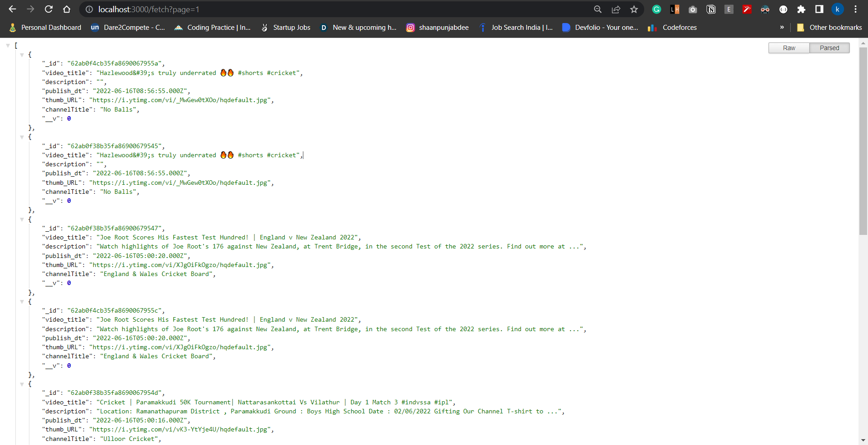This screenshot has width=868, height=445.
Task: Open the gray E extension icon
Action: pyautogui.click(x=729, y=9)
